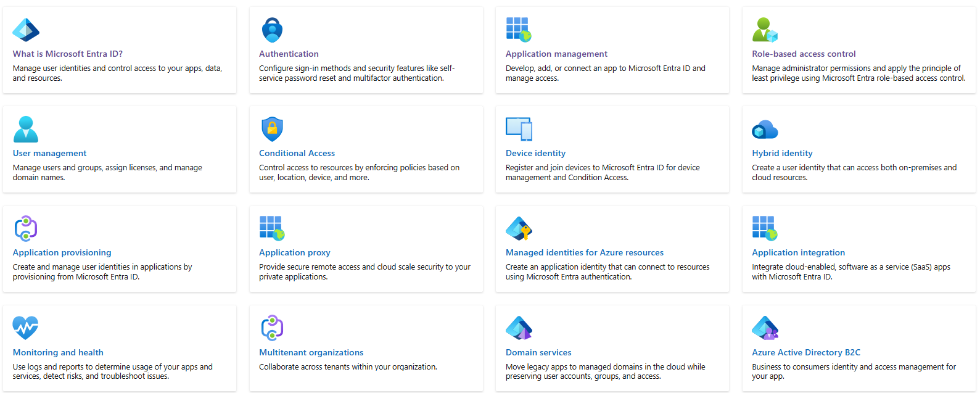Click the Application provisioning cycle icon
This screenshot has height=393, width=980.
click(x=26, y=228)
